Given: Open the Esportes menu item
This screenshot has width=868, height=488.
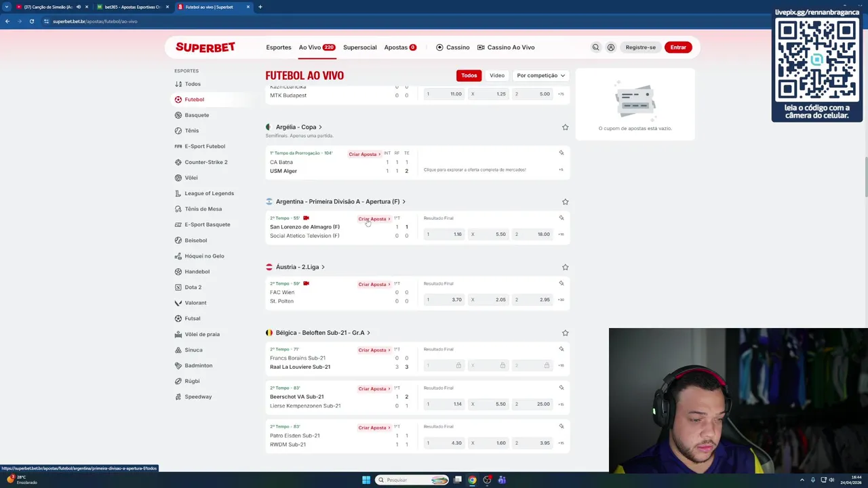Looking at the screenshot, I should pos(279,47).
